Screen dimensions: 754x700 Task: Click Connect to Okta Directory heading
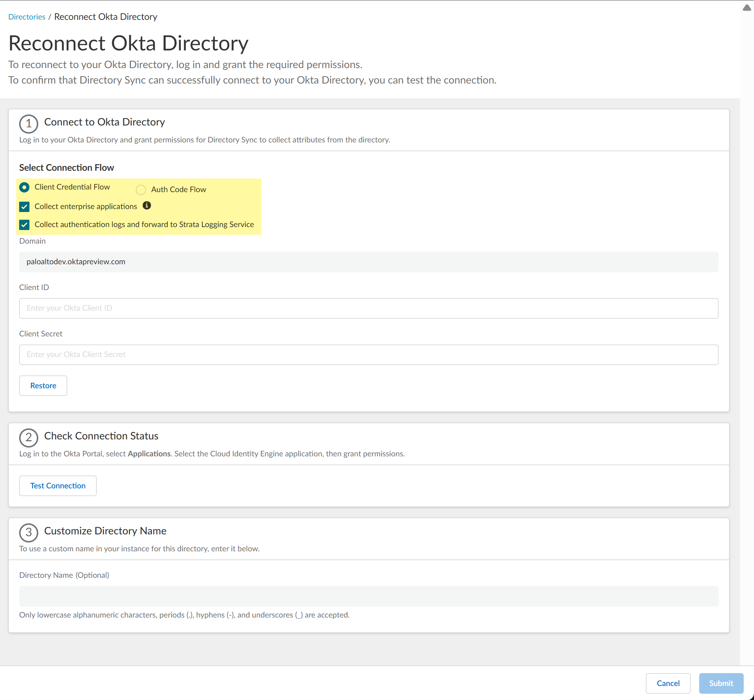click(105, 122)
